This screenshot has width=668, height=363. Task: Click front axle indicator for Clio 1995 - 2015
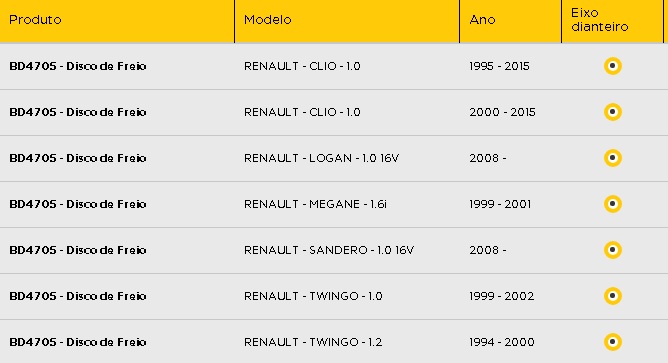pyautogui.click(x=613, y=66)
